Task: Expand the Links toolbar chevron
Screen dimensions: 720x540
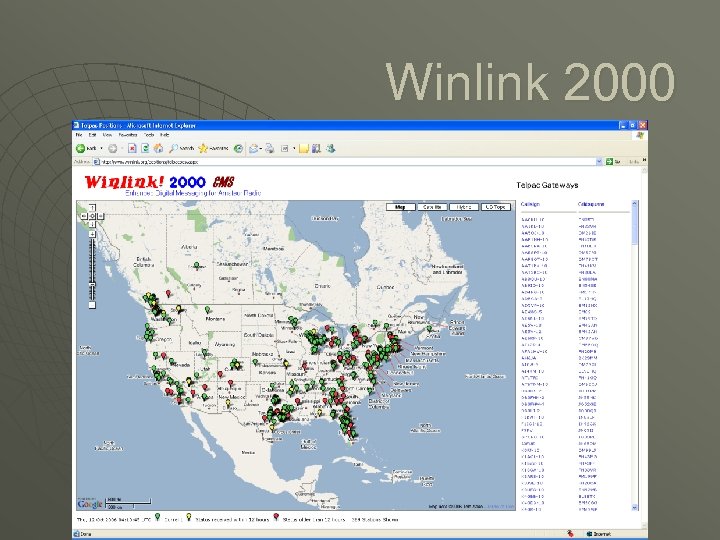Action: click(644, 160)
